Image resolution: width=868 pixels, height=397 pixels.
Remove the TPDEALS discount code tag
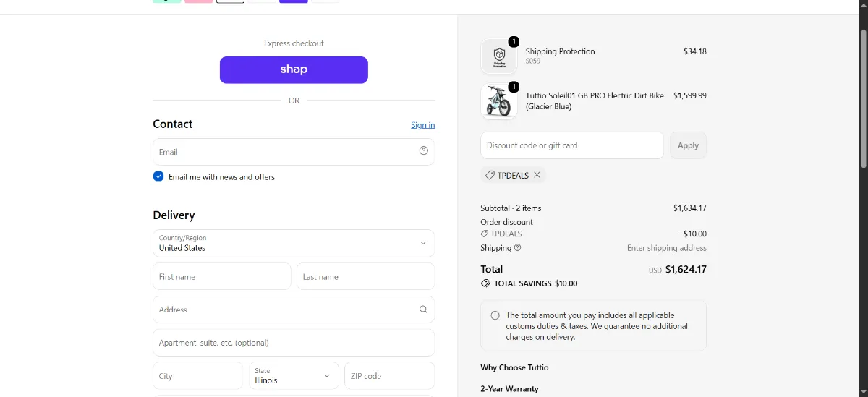[537, 175]
